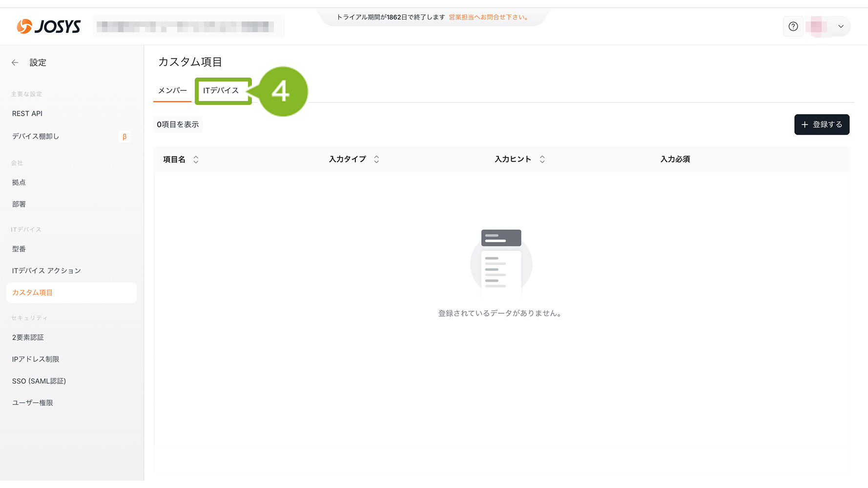Navigate to 型番 in sidebar
The image size is (868, 488).
point(19,249)
